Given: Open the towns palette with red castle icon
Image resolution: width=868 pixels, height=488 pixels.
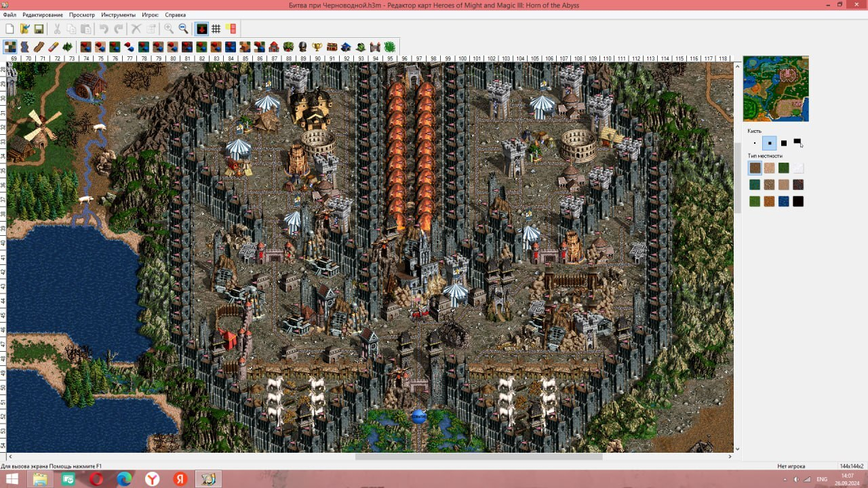Looking at the screenshot, I should click(274, 47).
